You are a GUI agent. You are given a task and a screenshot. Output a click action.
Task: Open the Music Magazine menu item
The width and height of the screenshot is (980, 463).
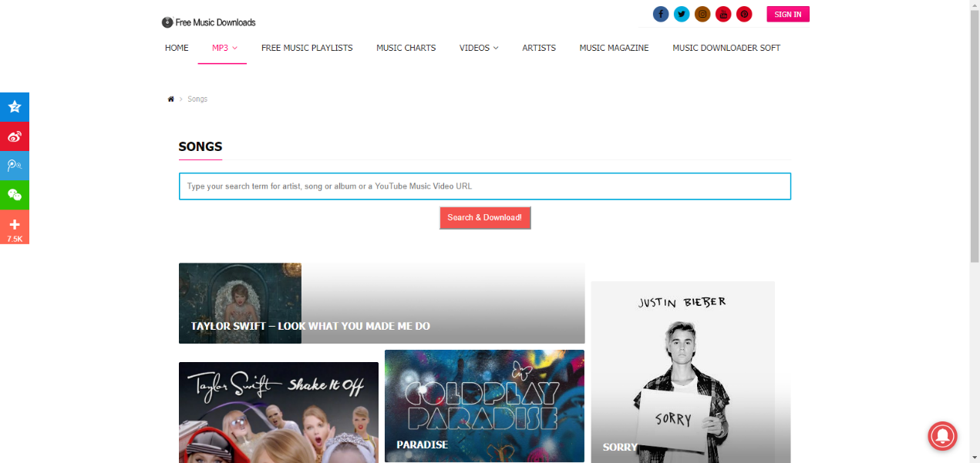pyautogui.click(x=614, y=48)
